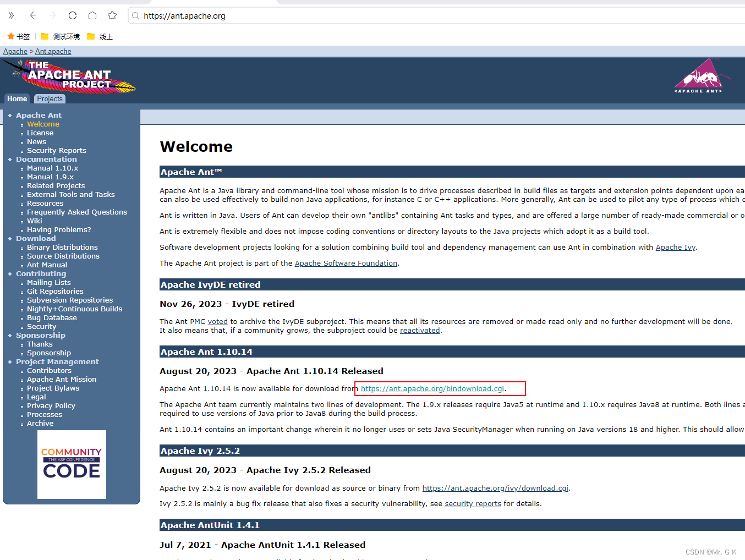745x560 pixels.
Task: Open Security under Contributing
Action: (41, 327)
